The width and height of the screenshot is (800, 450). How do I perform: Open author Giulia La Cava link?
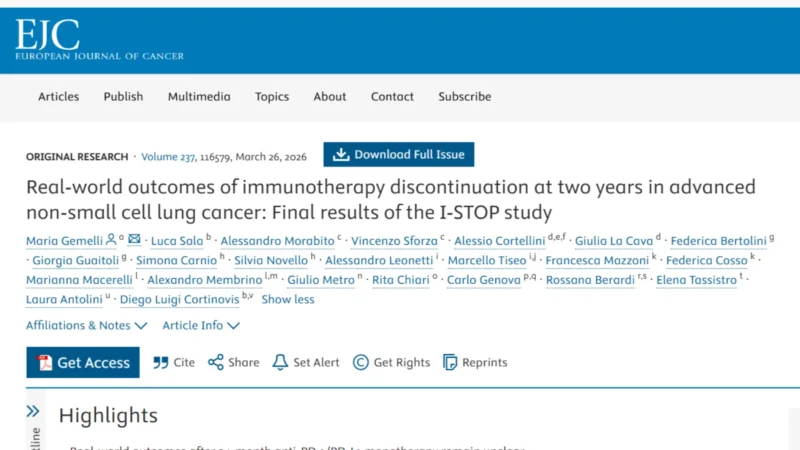click(614, 241)
